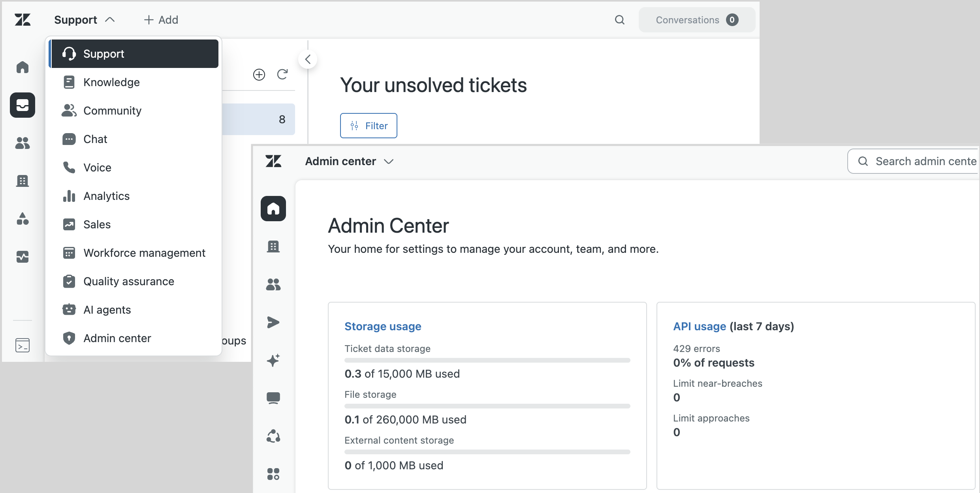
Task: Open the Storage usage link
Action: click(x=383, y=326)
